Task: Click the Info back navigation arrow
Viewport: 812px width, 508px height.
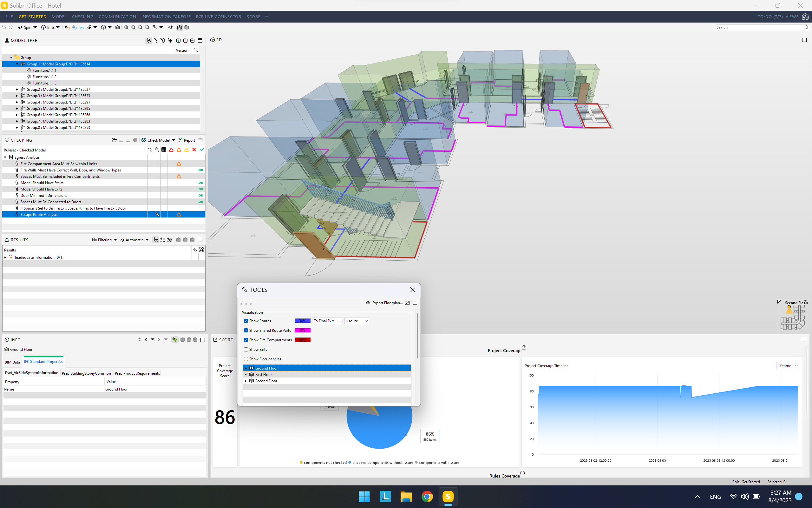Action: pos(146,340)
